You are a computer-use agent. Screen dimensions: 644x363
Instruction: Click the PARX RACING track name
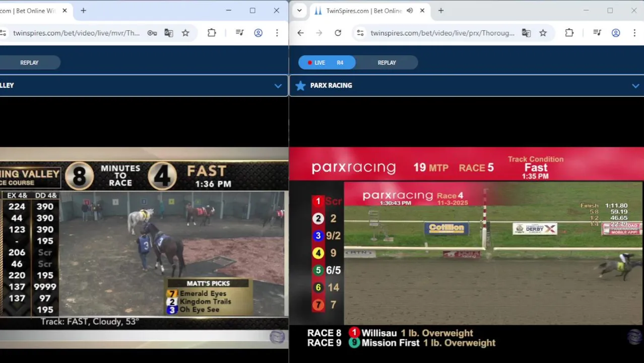point(331,85)
